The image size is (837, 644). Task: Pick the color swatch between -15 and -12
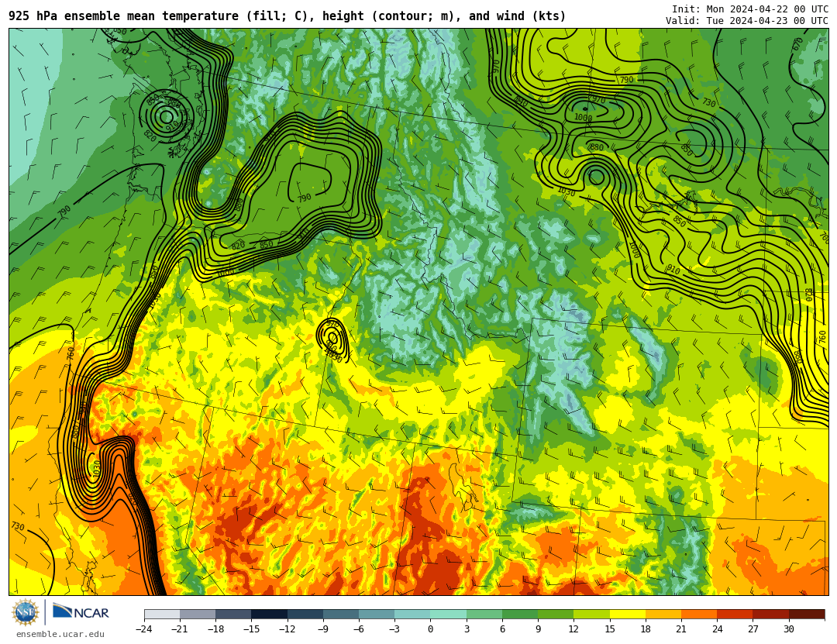(270, 614)
